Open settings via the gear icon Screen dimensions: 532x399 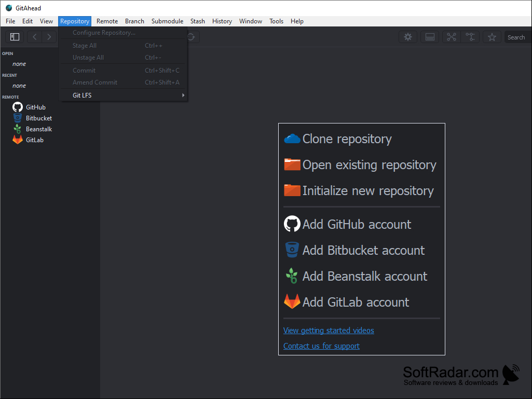click(408, 37)
